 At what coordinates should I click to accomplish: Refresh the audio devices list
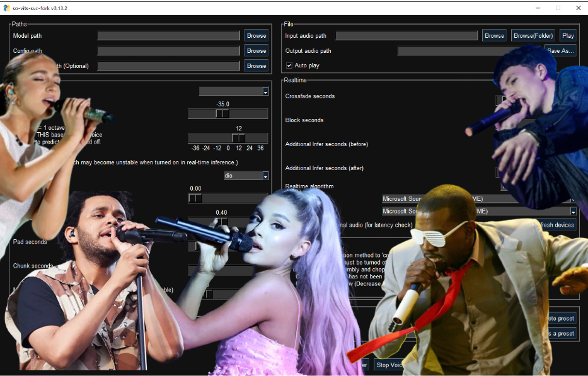(557, 225)
